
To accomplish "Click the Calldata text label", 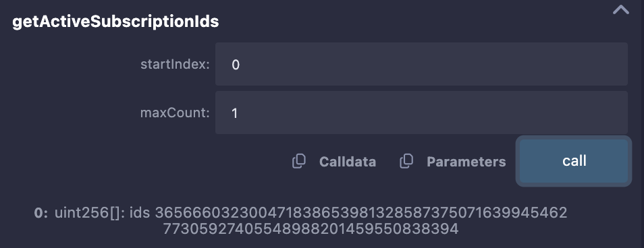I will [348, 162].
